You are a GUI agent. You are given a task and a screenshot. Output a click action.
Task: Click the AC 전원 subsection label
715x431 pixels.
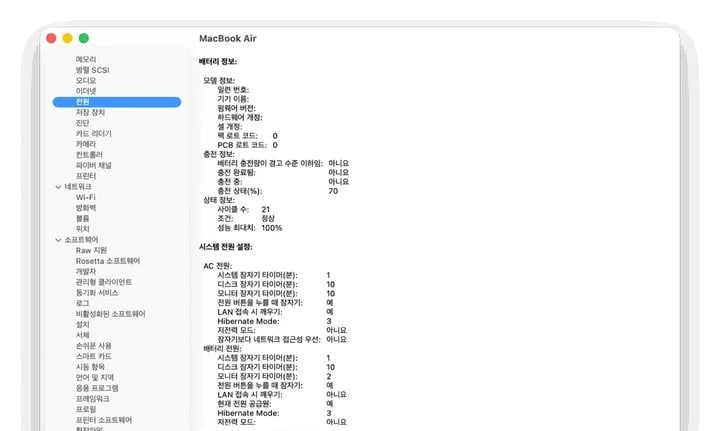point(218,265)
